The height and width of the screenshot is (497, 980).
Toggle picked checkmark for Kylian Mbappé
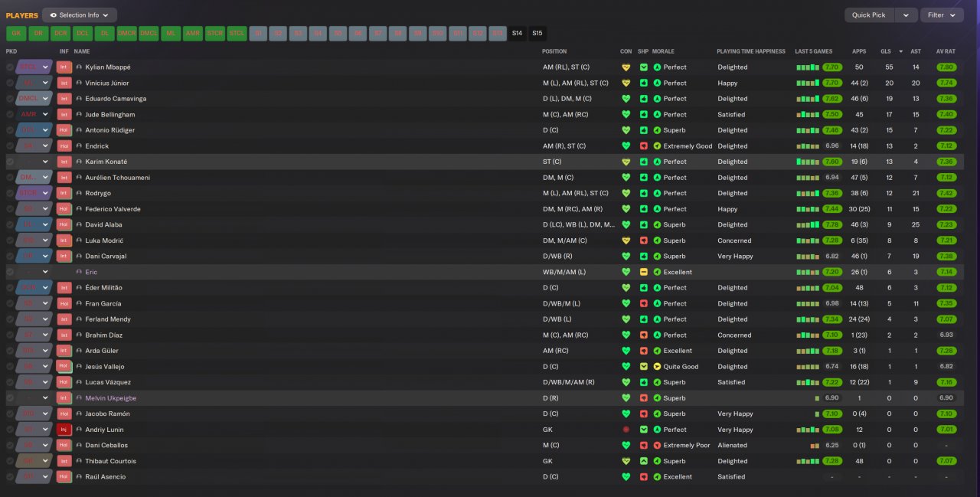pos(10,67)
